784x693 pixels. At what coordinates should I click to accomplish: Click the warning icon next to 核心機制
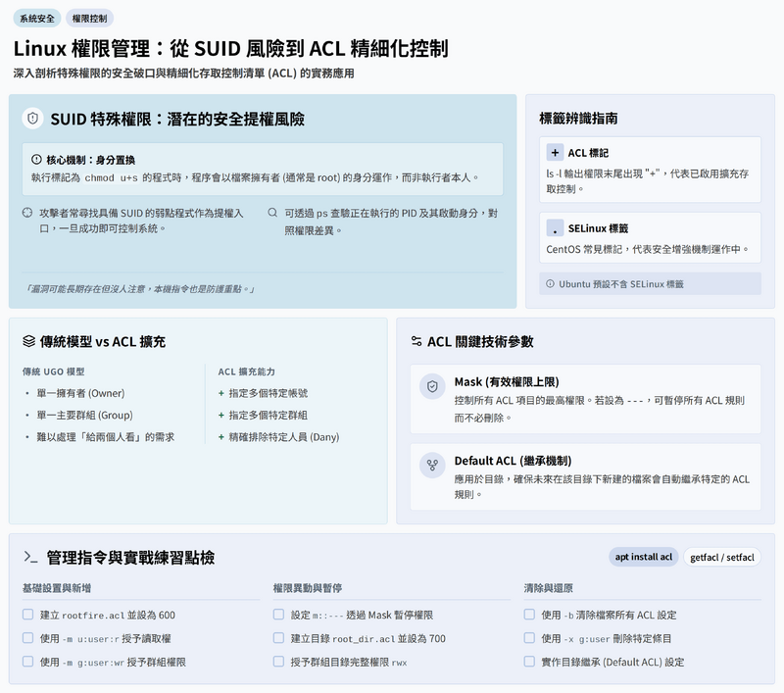tap(37, 159)
